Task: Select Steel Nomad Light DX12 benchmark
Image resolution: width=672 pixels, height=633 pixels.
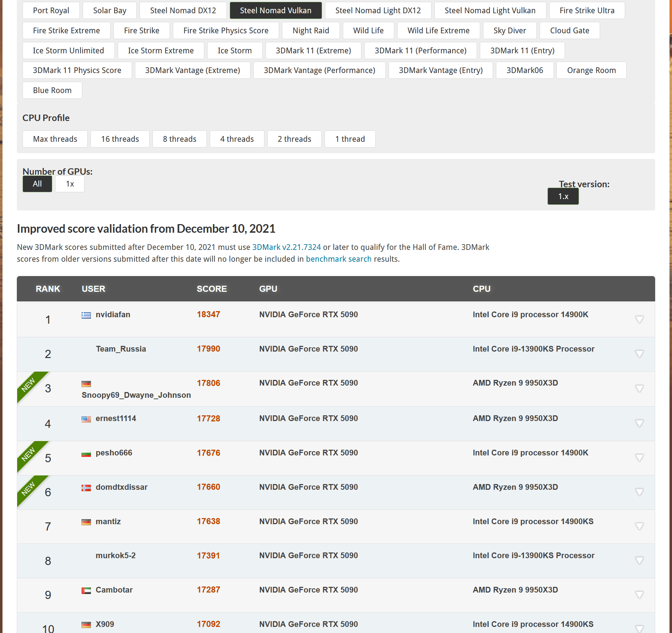Action: 378,10
